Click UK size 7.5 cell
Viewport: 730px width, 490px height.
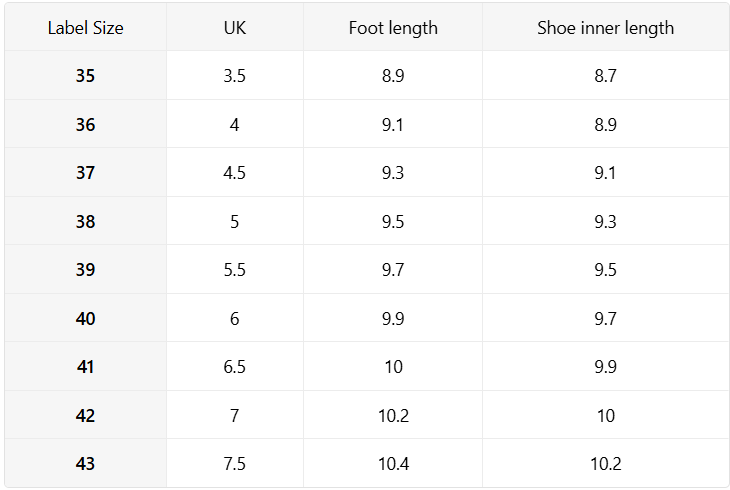235,463
